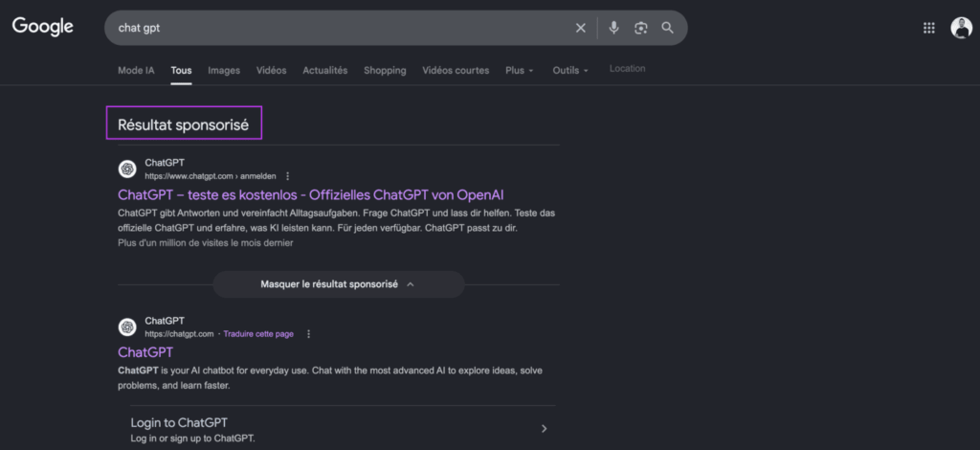980x450 pixels.
Task: Click 'Log in or sign up to ChatGPT.' text
Action: click(192, 439)
